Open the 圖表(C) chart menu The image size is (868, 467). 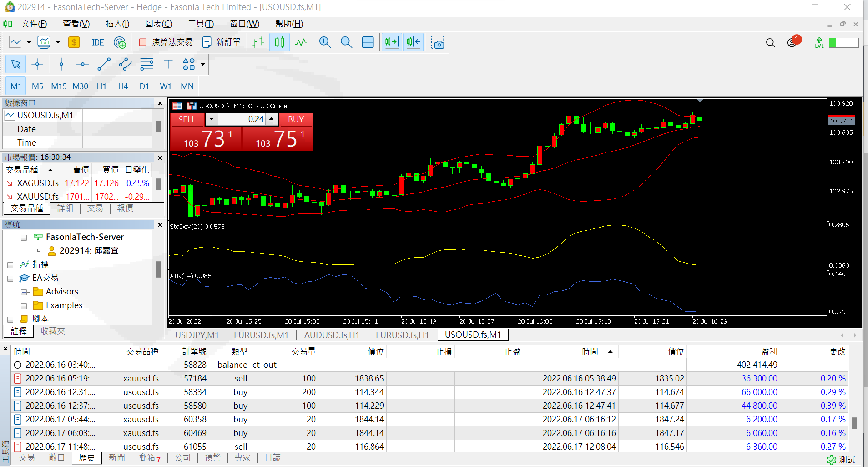coord(158,24)
